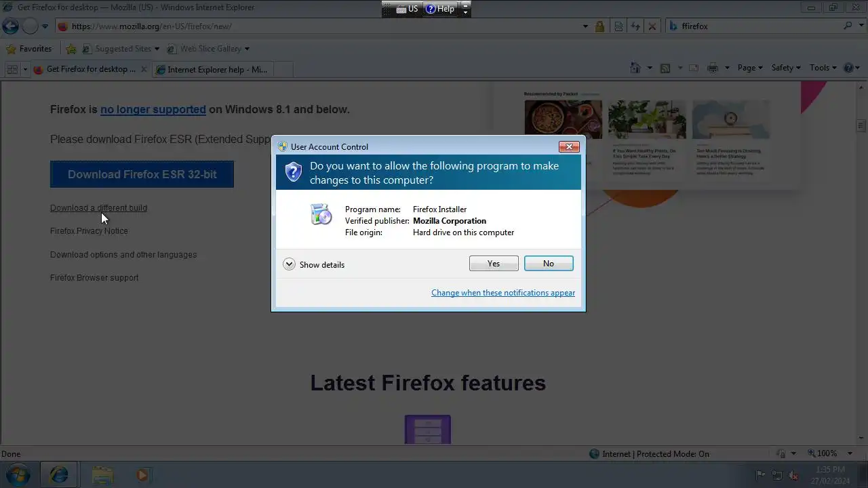Image resolution: width=868 pixels, height=488 pixels.
Task: Click the security lock icon in address bar
Action: pos(599,26)
